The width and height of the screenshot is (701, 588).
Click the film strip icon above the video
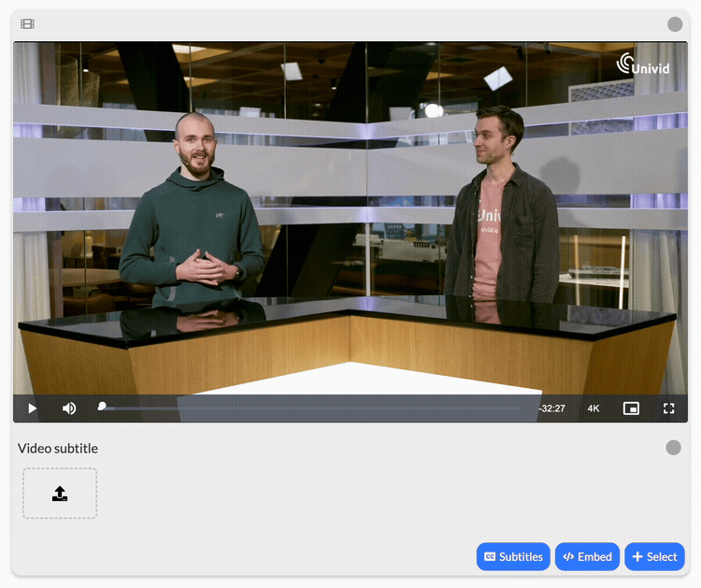27,24
